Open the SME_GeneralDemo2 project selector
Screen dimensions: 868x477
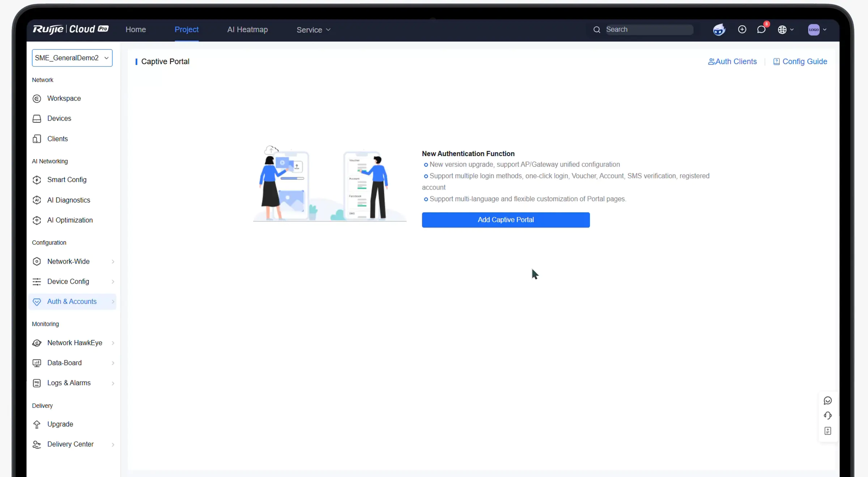(x=72, y=58)
